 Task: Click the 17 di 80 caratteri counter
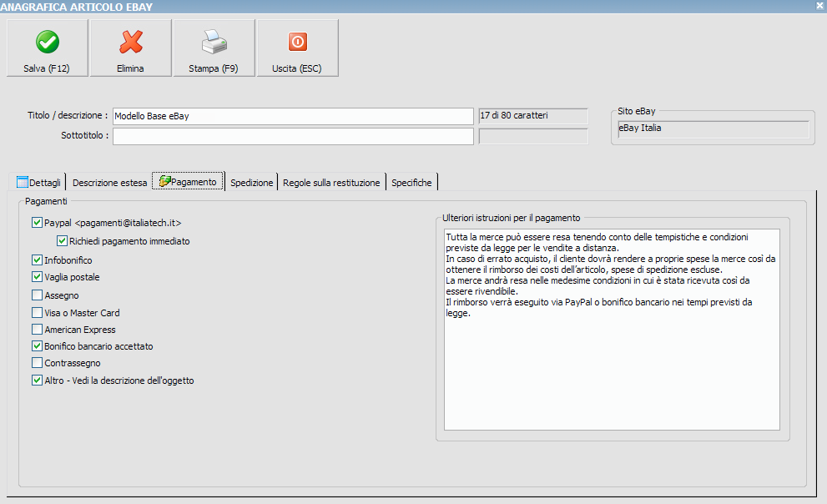pyautogui.click(x=533, y=116)
